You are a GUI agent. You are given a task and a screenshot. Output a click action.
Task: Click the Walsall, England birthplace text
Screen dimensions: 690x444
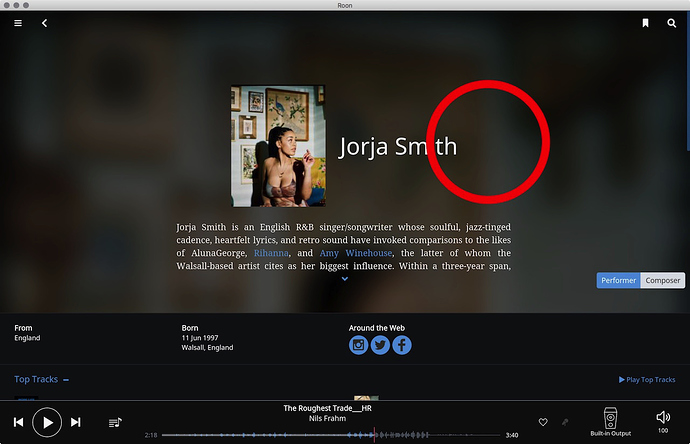tap(207, 348)
